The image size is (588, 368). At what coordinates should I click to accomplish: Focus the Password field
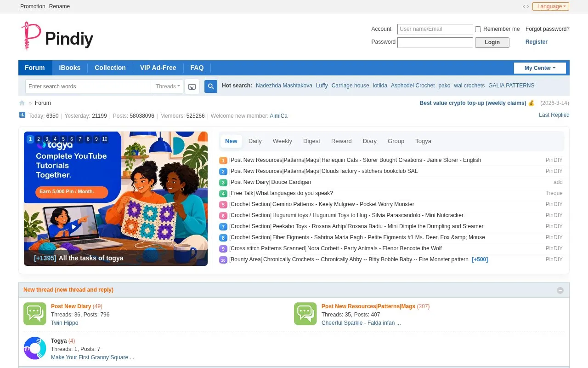pos(435,42)
